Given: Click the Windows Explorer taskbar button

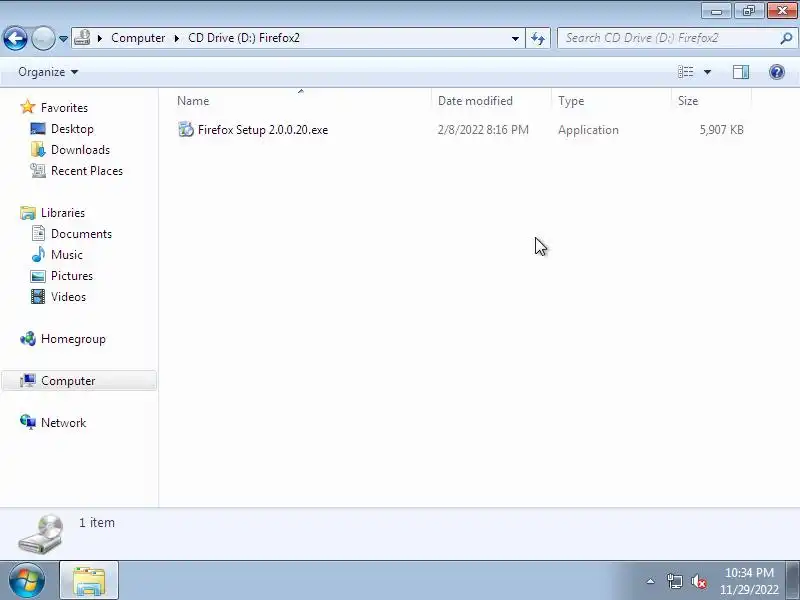Looking at the screenshot, I should [89, 581].
